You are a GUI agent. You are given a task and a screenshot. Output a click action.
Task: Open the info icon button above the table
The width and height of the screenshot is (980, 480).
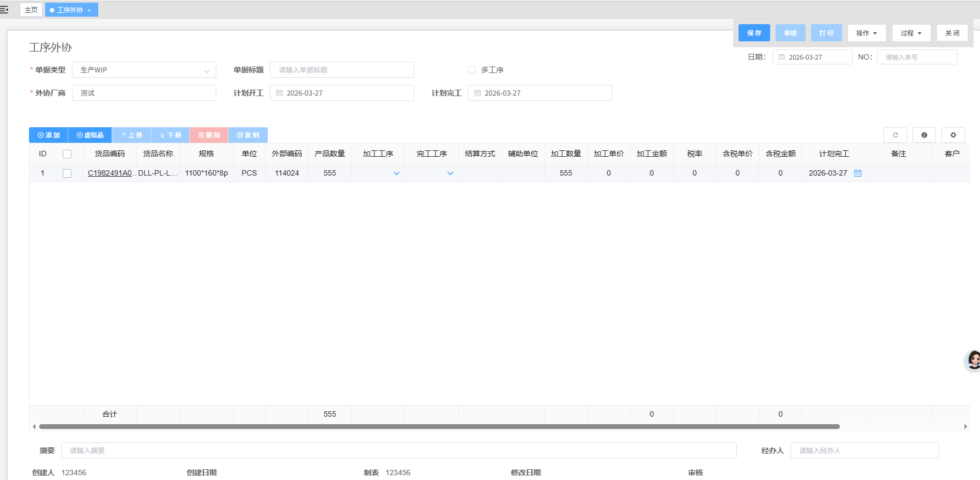point(924,135)
